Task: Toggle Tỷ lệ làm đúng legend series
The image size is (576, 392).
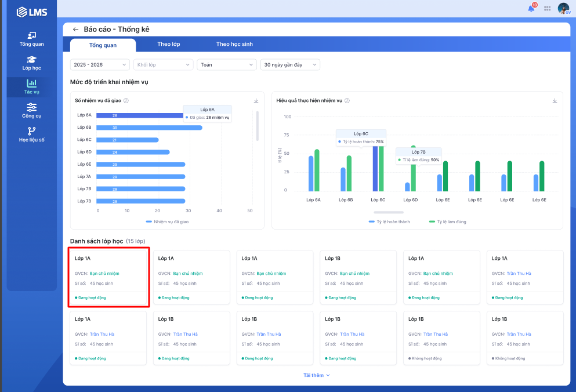Action: pos(447,222)
